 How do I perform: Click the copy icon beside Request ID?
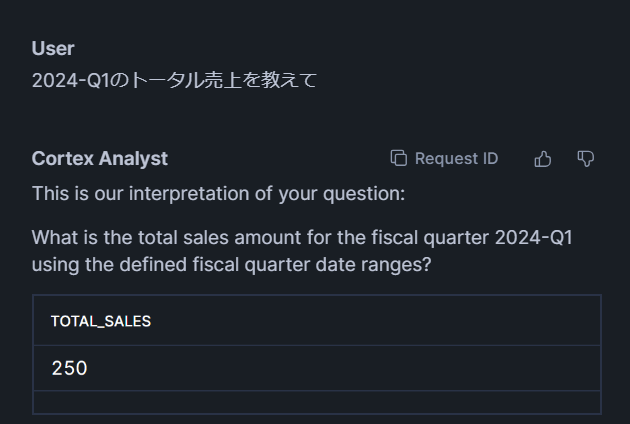click(399, 159)
